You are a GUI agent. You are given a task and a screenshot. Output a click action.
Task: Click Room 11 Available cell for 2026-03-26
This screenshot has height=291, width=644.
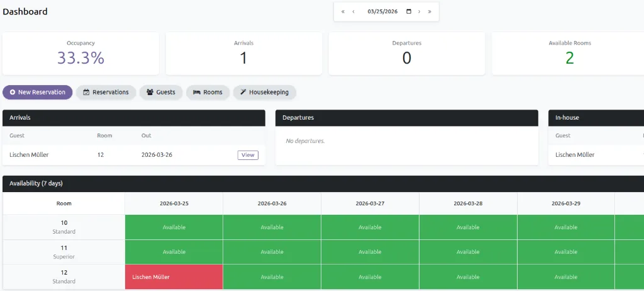pos(272,252)
